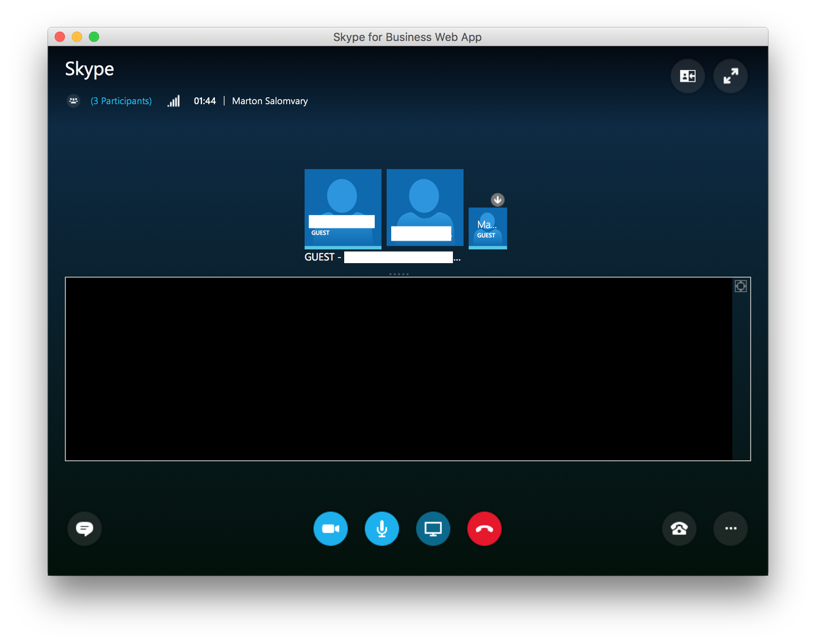This screenshot has width=816, height=644.
Task: Check the signal strength bars icon
Action: pyautogui.click(x=173, y=101)
